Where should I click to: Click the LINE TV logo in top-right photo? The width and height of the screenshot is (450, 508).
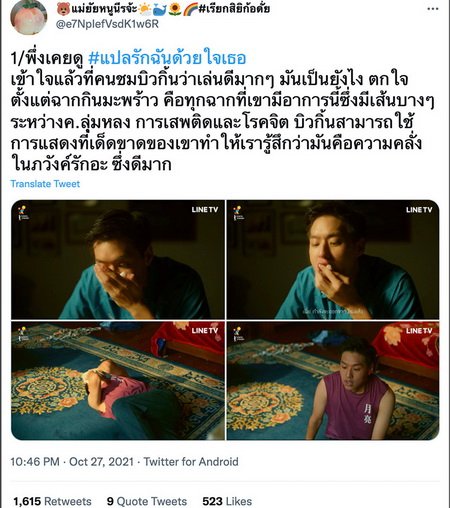click(419, 210)
